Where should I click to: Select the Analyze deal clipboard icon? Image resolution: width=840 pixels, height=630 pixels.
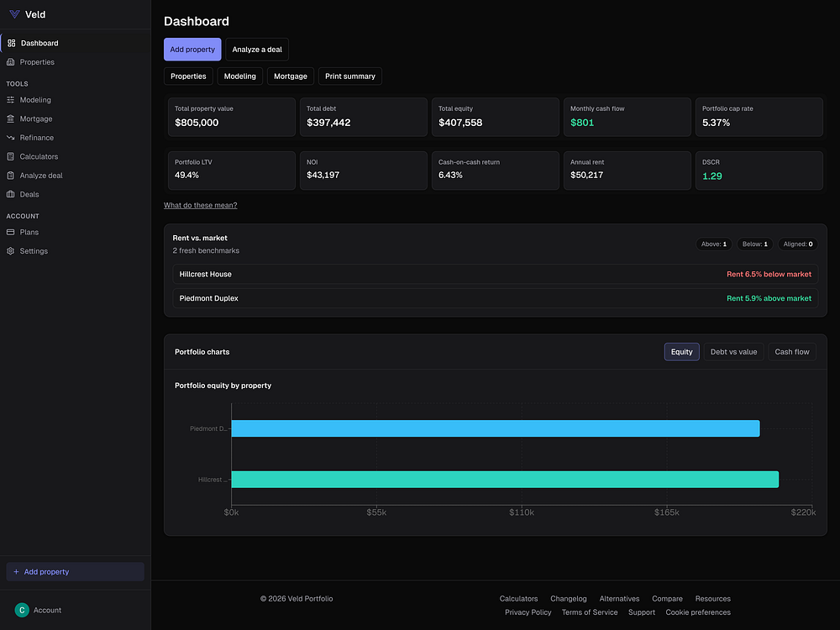pos(11,176)
